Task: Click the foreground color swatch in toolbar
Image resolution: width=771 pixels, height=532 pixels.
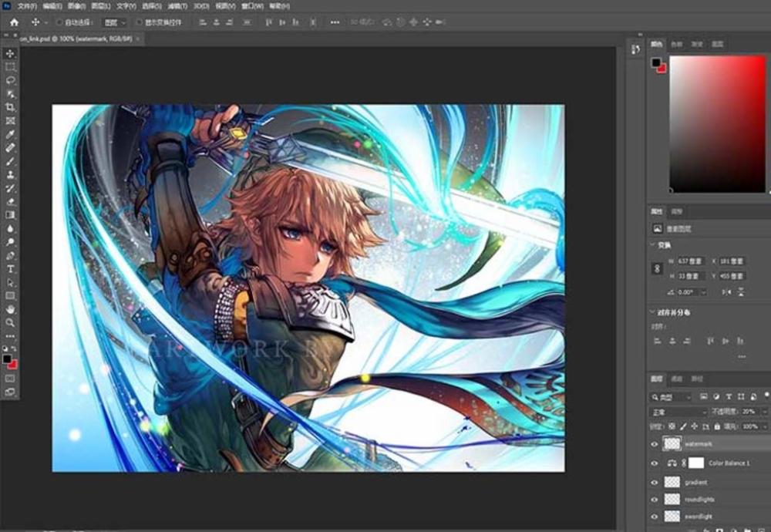Action: tap(8, 359)
